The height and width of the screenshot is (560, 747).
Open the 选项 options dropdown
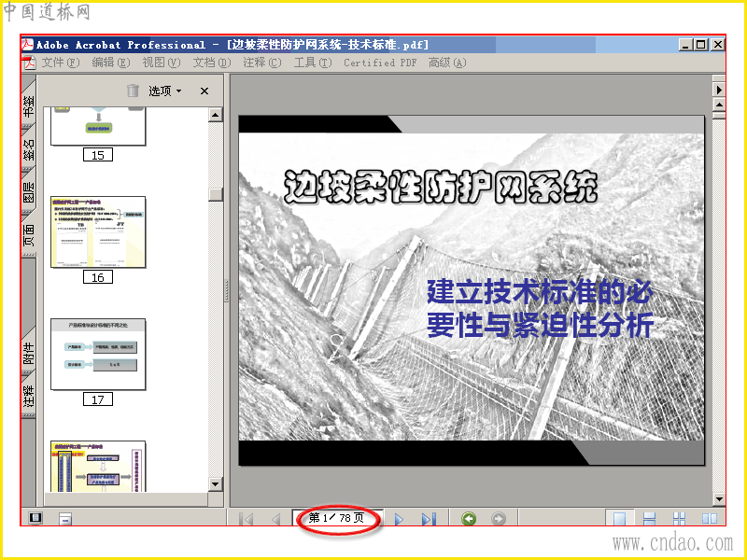tap(165, 91)
